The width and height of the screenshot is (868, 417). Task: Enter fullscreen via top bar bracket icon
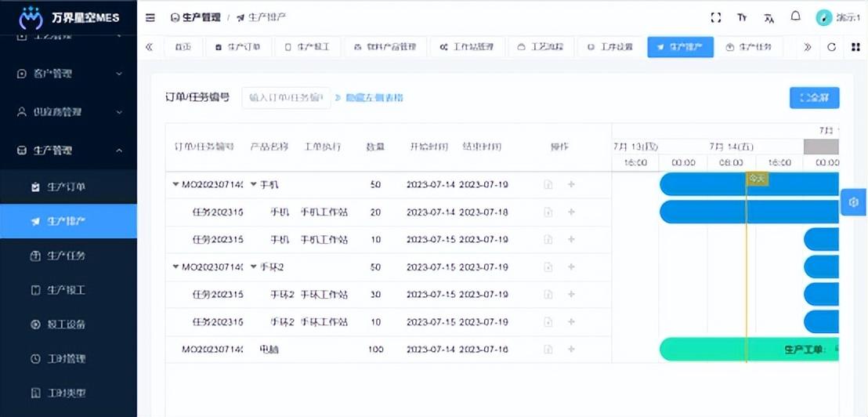(x=716, y=18)
